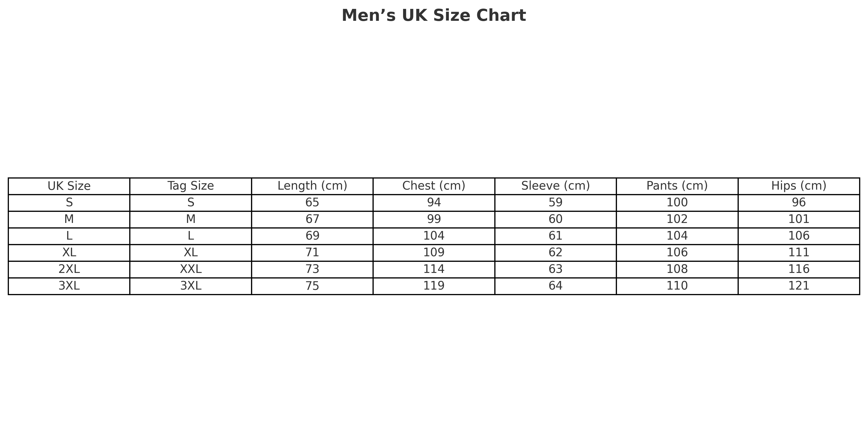Select Hips value 96 in the S row

pos(799,203)
